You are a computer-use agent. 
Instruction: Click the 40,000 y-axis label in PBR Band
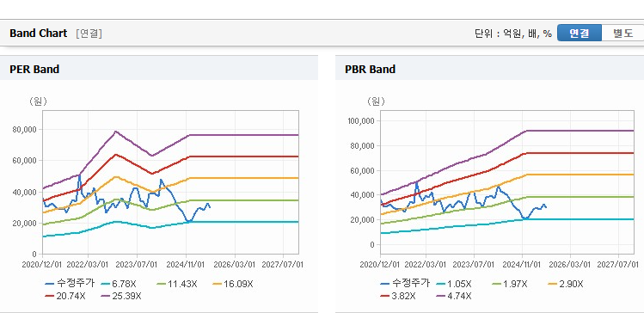[x=363, y=195]
